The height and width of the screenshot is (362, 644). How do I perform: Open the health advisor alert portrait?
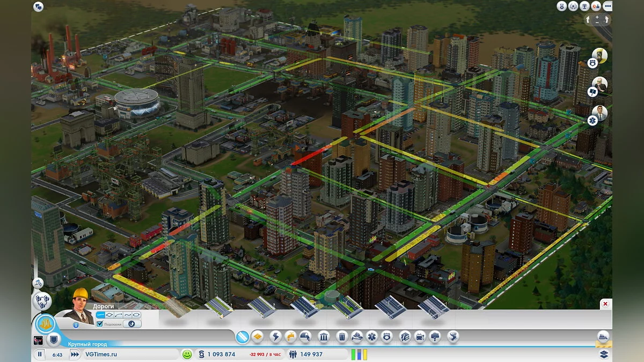pos(599,114)
